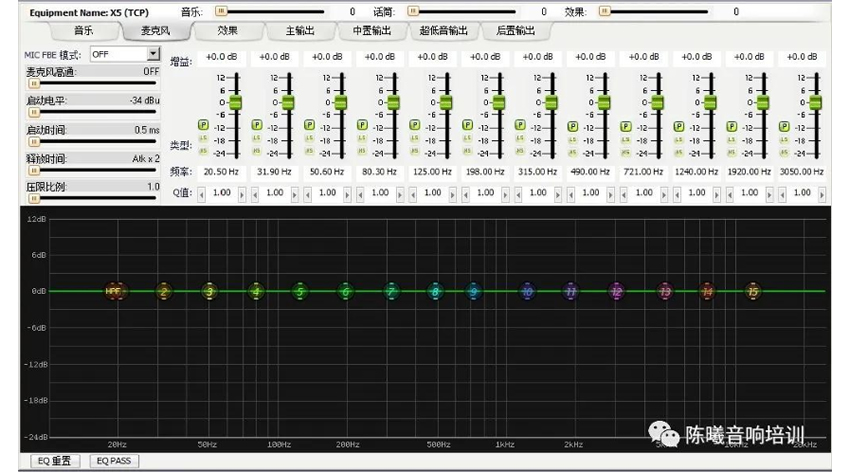Set 1920.00 Hz band to HS type
Screen dimensions: 850x472
(731, 152)
